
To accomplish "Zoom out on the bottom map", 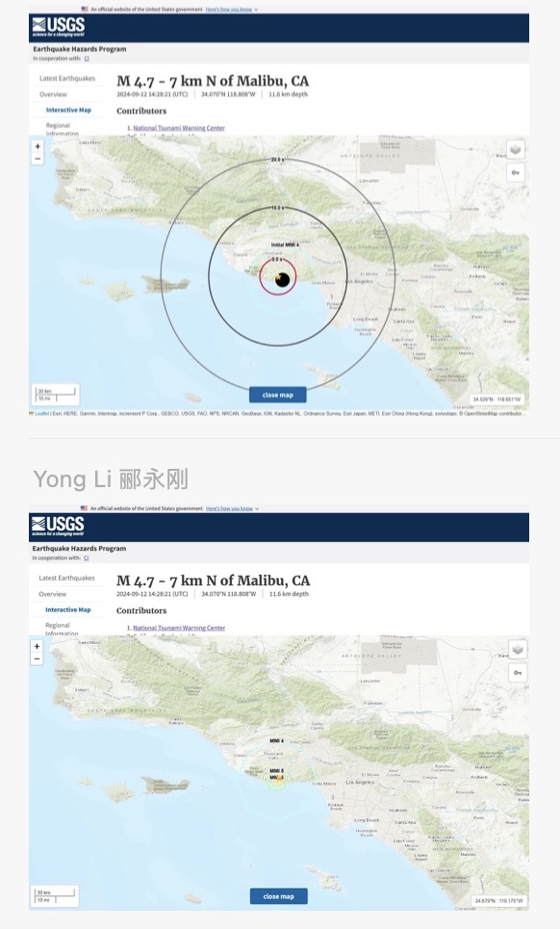I will (x=38, y=658).
